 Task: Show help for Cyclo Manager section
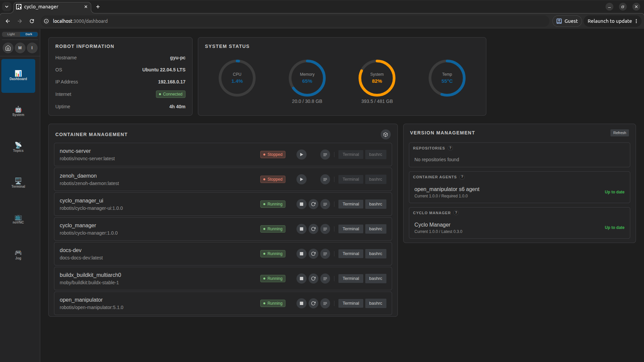(456, 213)
